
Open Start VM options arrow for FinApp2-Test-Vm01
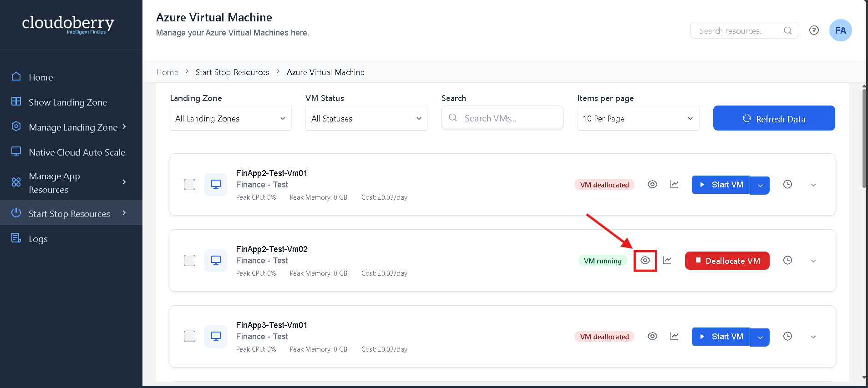pyautogui.click(x=760, y=185)
